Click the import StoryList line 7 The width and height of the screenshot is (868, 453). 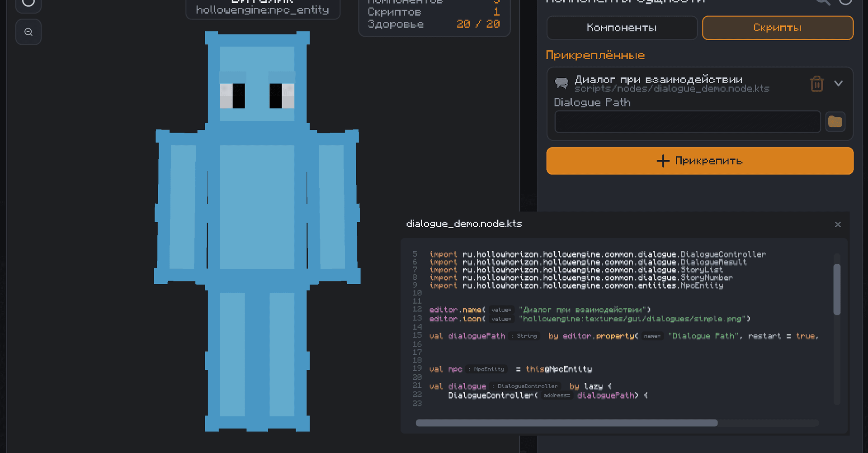(576, 270)
